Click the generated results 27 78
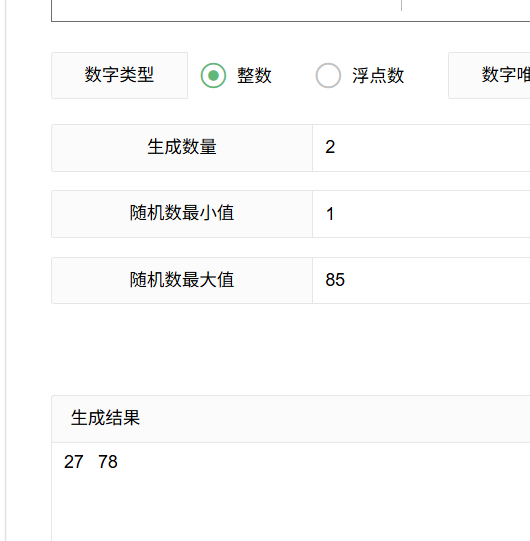This screenshot has width=530, height=541. click(x=91, y=462)
